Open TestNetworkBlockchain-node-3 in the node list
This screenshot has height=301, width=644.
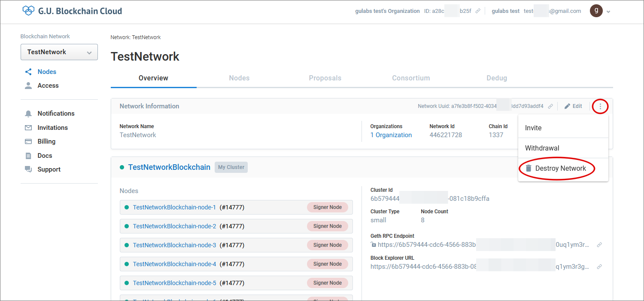[174, 245]
